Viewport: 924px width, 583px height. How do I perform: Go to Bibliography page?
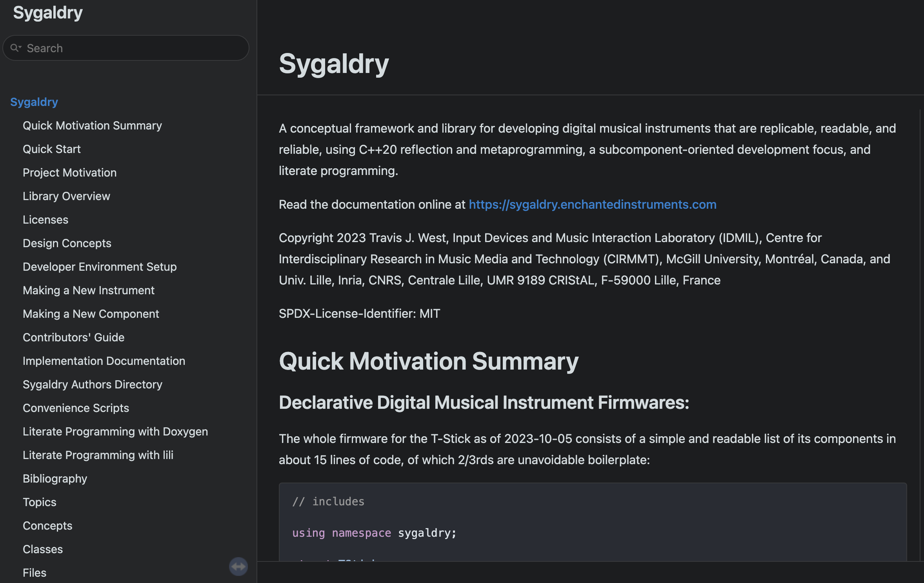point(55,479)
